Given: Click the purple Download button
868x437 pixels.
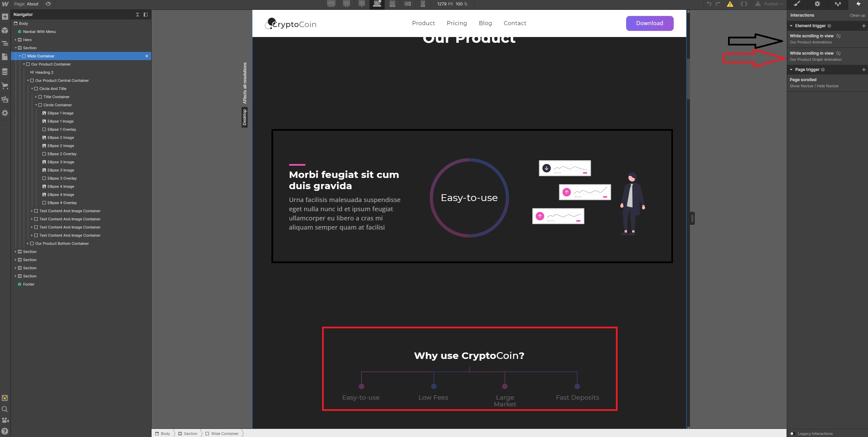Looking at the screenshot, I should click(650, 23).
